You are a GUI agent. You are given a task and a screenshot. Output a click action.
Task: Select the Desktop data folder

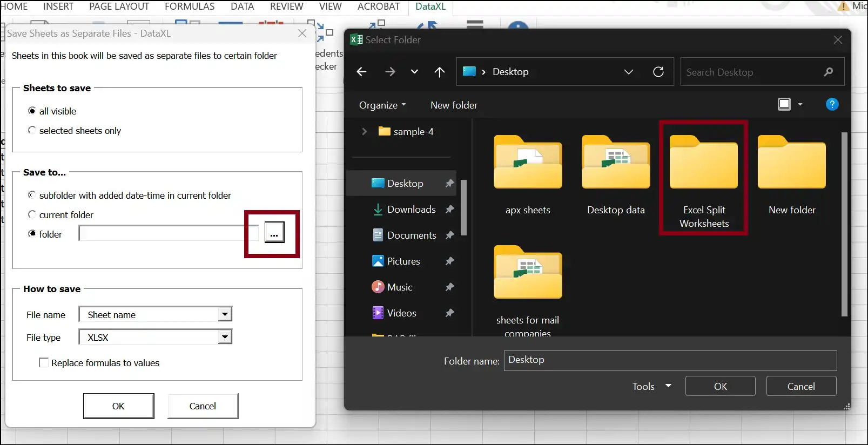(x=616, y=176)
